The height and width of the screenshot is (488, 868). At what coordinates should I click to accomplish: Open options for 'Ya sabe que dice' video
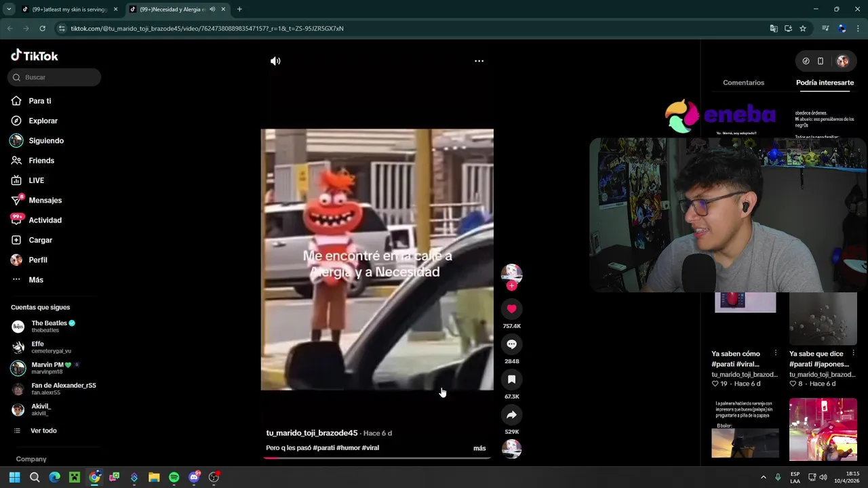click(854, 353)
